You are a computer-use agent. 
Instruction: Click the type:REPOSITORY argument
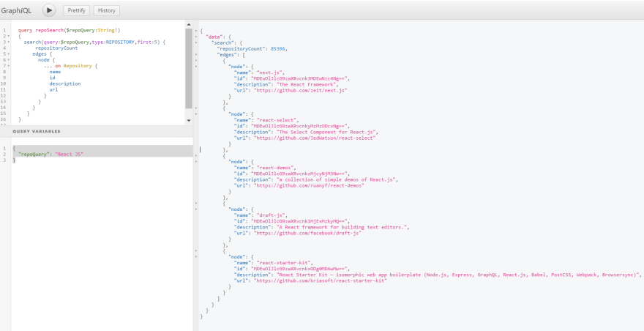113,42
